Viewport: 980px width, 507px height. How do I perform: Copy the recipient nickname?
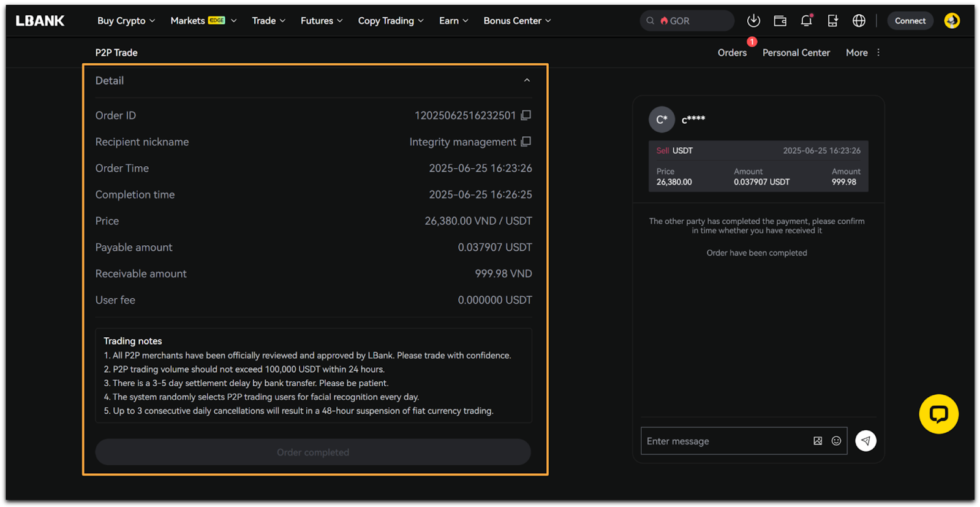[526, 142]
